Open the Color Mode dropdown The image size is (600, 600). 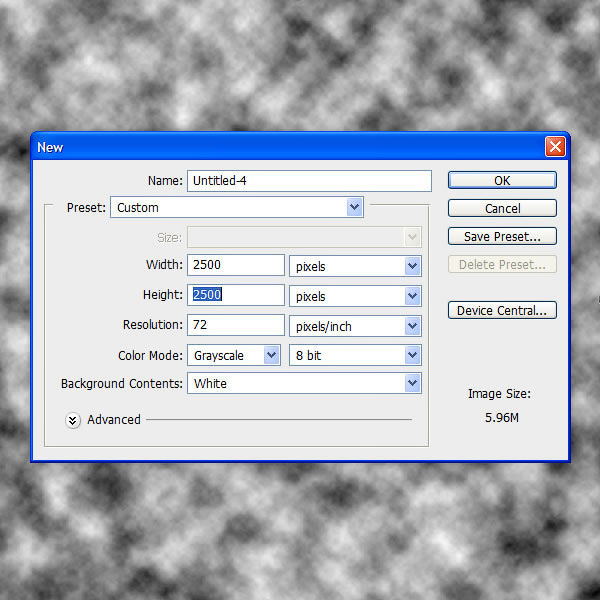(234, 355)
